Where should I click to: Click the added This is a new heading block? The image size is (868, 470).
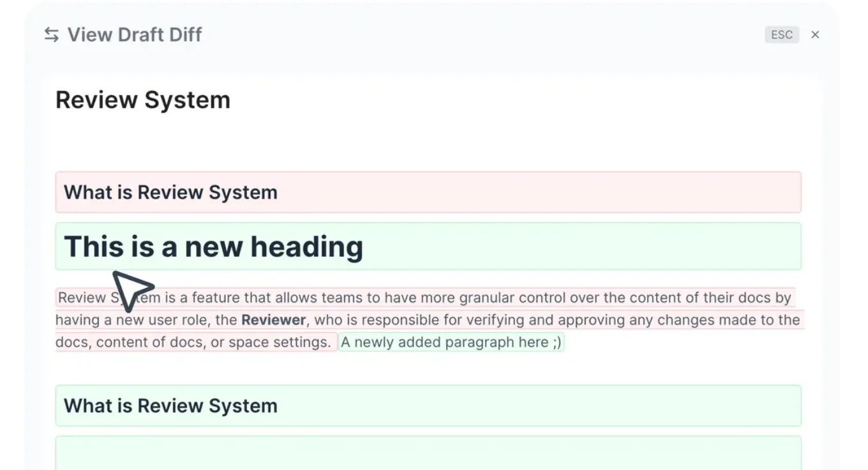(x=428, y=246)
